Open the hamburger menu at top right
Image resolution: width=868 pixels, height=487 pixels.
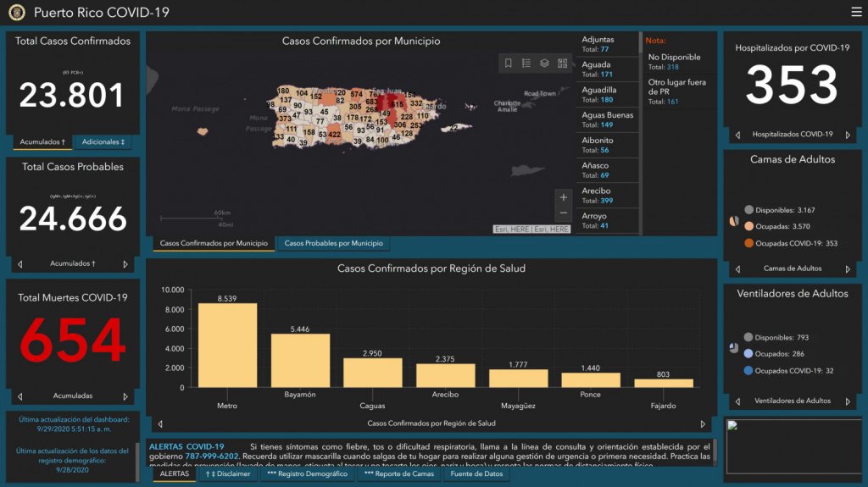(x=856, y=12)
